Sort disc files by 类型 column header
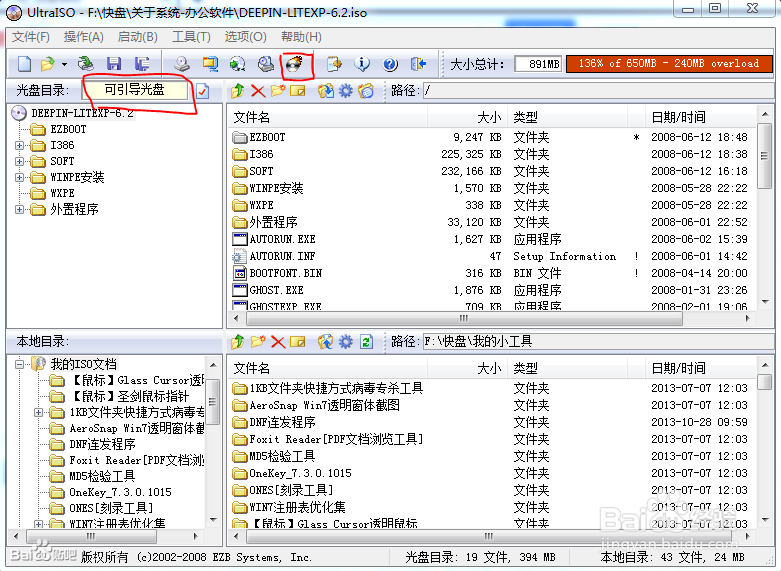The image size is (781, 571). point(567,118)
